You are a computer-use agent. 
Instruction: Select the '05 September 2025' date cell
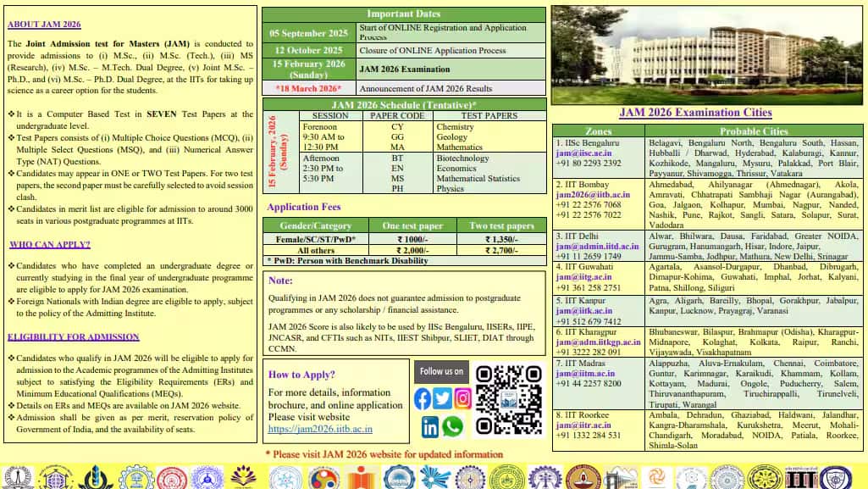pos(309,33)
